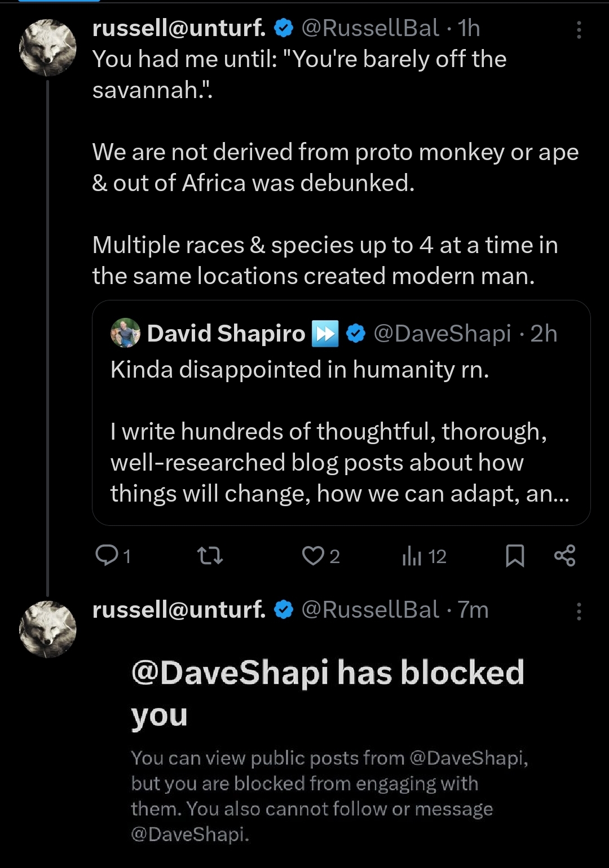The height and width of the screenshot is (868, 609).
Task: Click the reply comment icon
Action: [x=106, y=556]
